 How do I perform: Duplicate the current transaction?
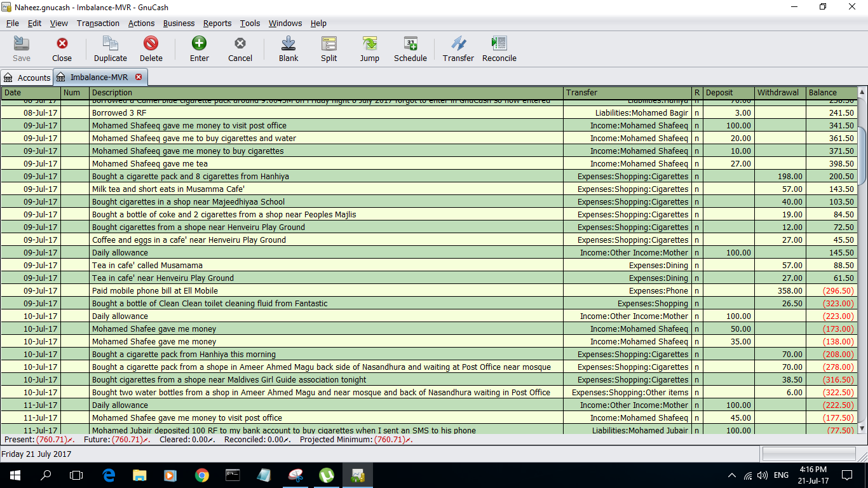tap(111, 49)
